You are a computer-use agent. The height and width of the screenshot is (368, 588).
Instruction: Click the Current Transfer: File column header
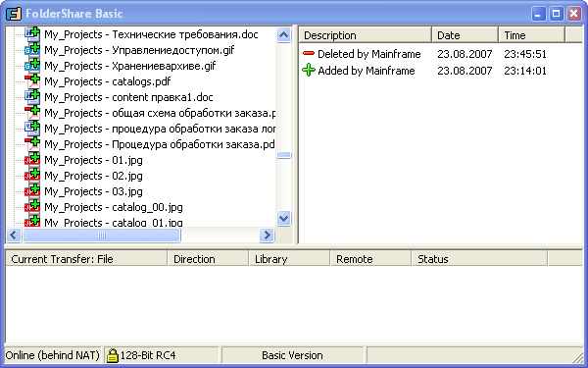click(x=86, y=259)
